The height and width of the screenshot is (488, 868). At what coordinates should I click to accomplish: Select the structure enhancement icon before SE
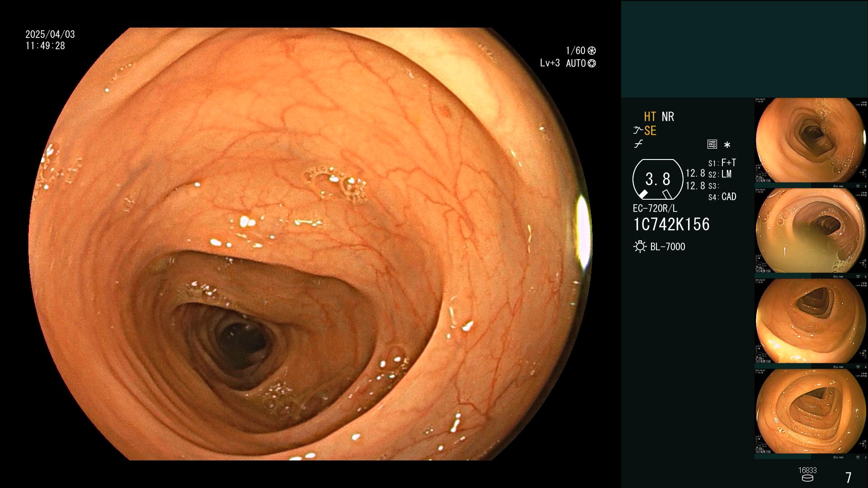point(638,131)
